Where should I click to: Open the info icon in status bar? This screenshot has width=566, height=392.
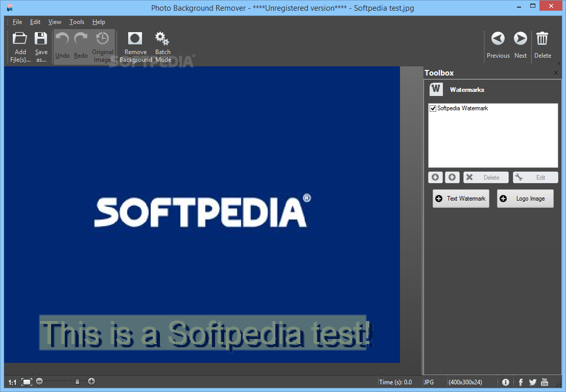506,382
